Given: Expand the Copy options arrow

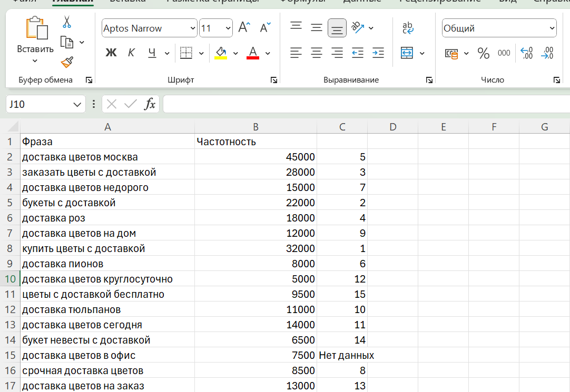Looking at the screenshot, I should (82, 43).
